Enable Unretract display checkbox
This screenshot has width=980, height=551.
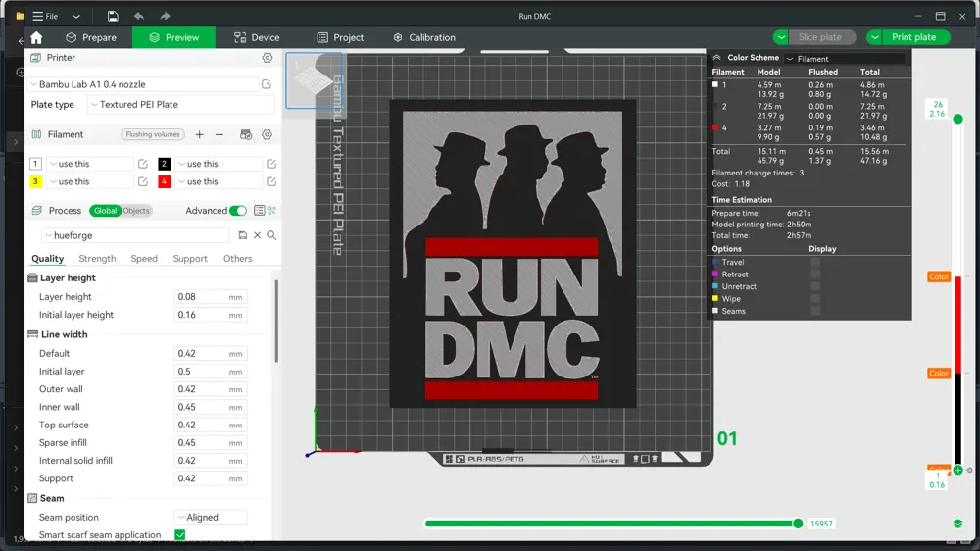click(815, 286)
